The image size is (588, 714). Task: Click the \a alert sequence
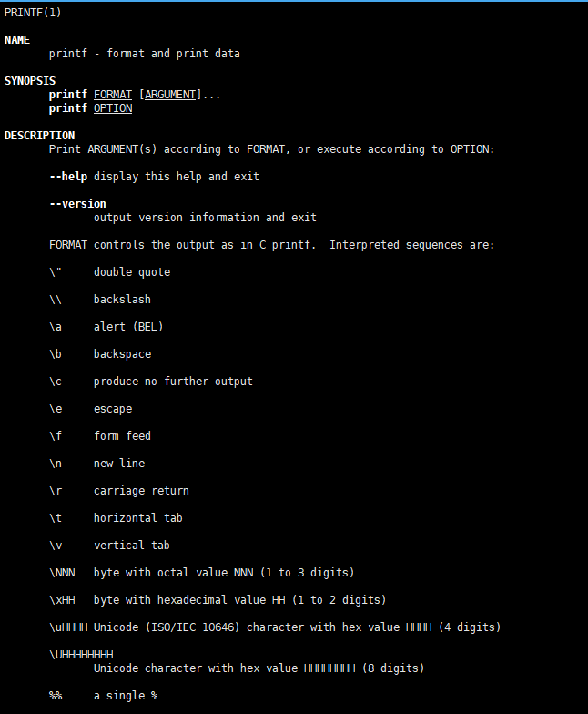point(56,327)
